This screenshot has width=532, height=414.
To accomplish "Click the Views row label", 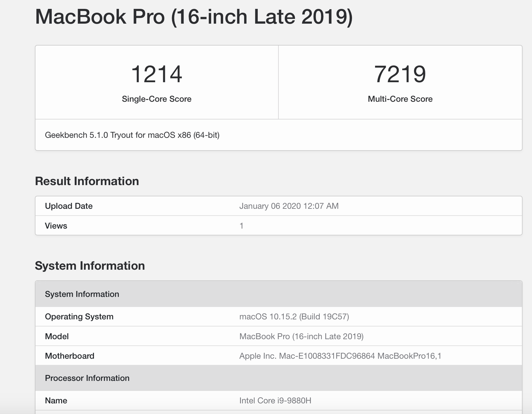I will [x=56, y=226].
